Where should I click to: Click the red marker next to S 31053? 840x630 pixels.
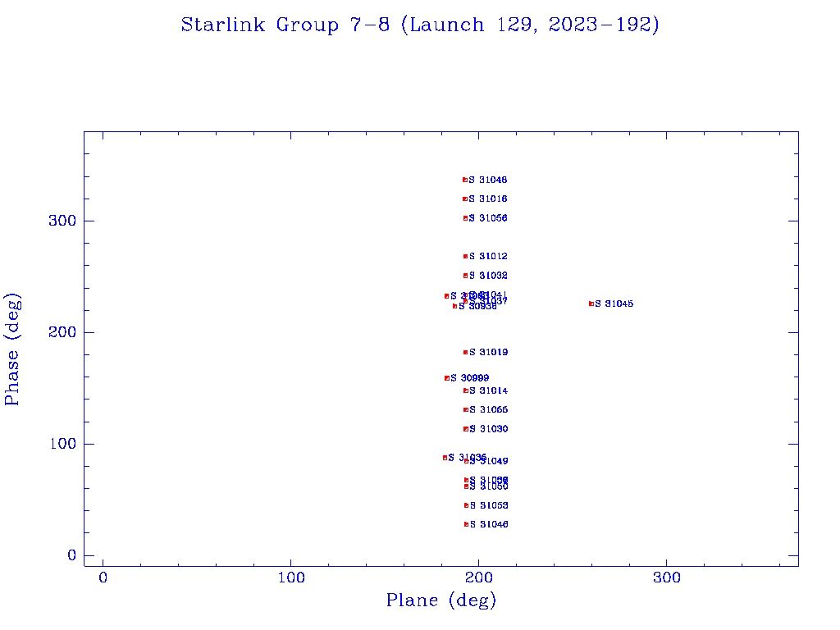pos(466,505)
